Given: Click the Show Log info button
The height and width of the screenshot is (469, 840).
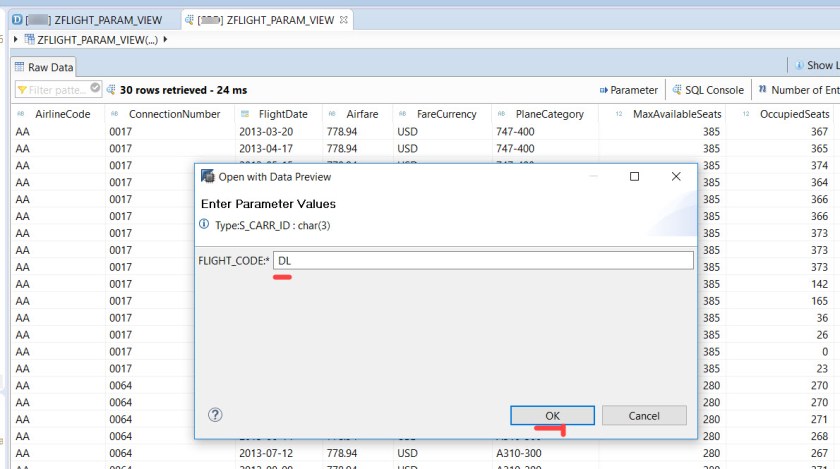Looking at the screenshot, I should pos(816,65).
